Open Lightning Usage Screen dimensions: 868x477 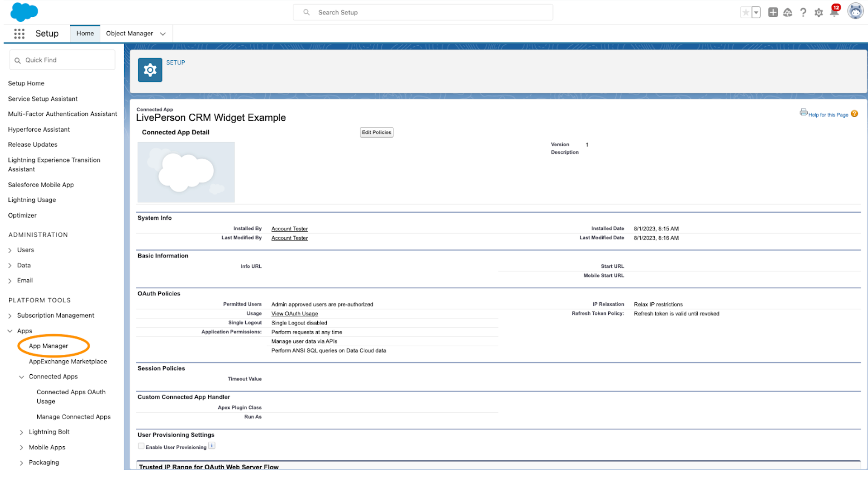pyautogui.click(x=32, y=200)
